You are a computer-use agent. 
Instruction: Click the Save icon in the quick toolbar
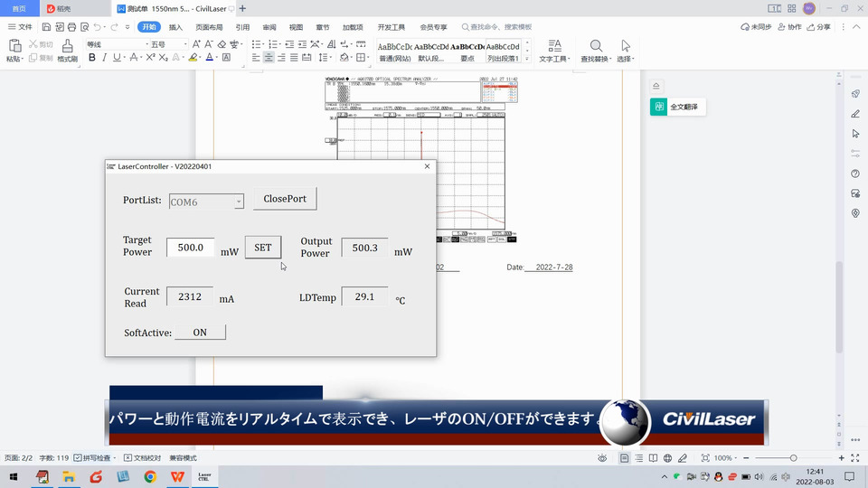click(46, 26)
